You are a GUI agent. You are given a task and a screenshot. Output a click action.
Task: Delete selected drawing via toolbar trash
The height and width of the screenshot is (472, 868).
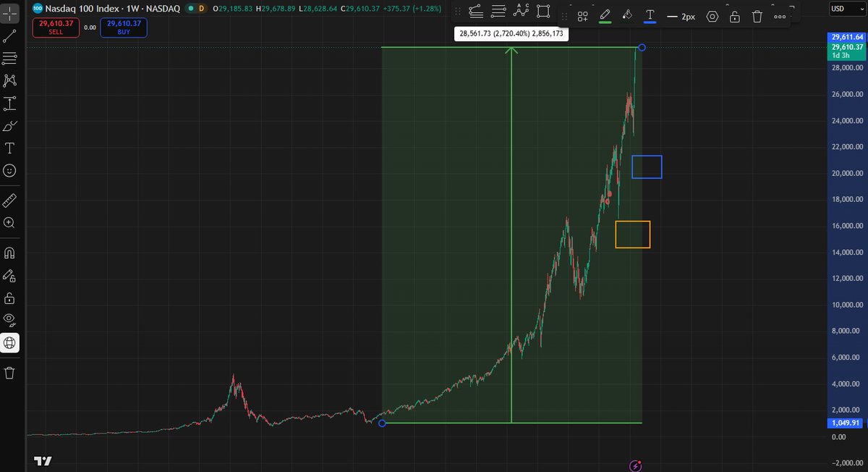[x=757, y=16]
